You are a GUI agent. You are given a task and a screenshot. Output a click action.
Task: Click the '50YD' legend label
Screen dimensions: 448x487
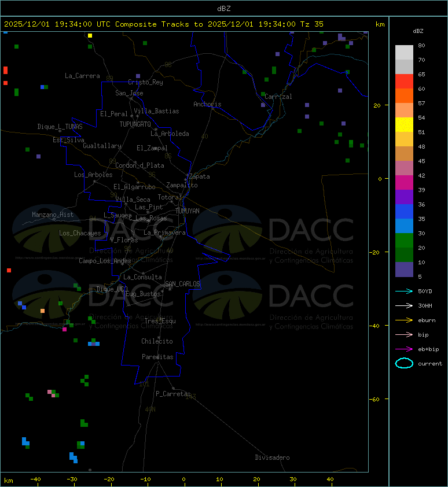(x=425, y=292)
